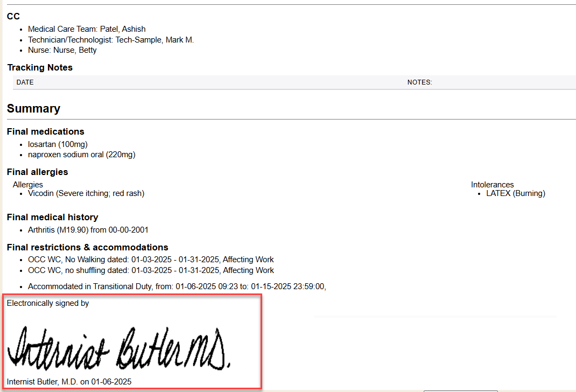Click the NOTES column header in Tracking Notes

click(419, 82)
